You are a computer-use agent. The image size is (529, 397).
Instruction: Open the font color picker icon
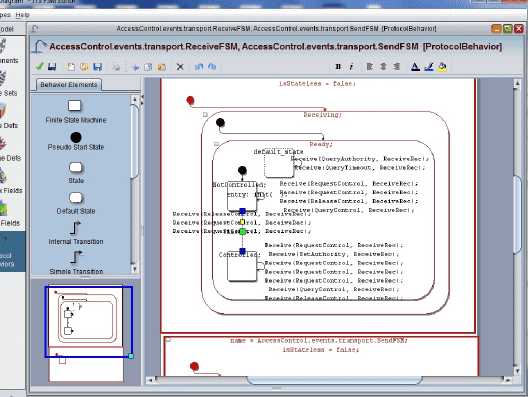click(x=415, y=67)
